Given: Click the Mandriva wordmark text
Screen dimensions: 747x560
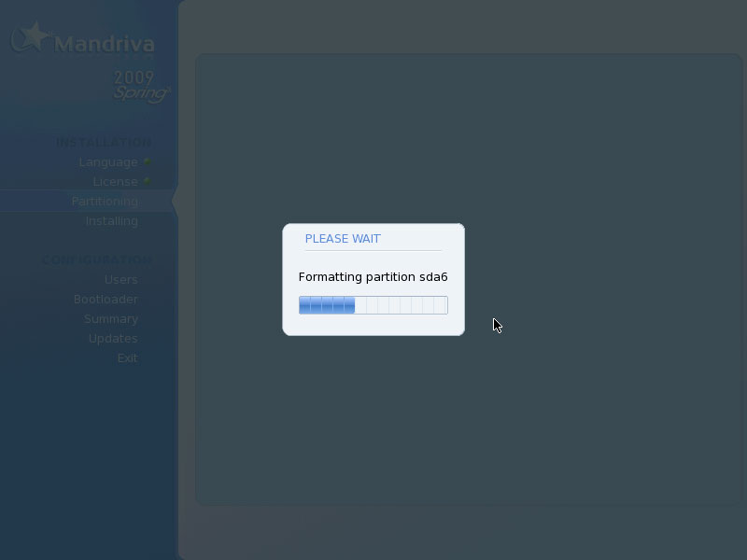Looking at the screenshot, I should coord(105,44).
